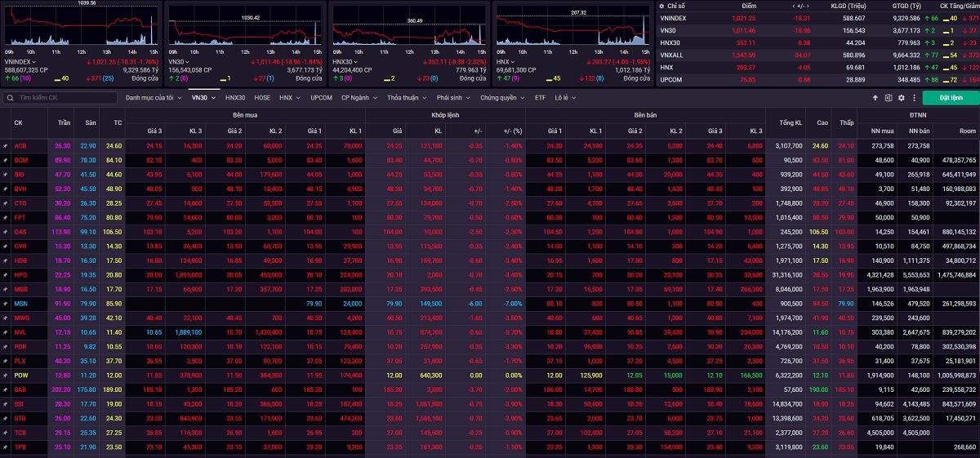Viewport: 980px width, 458px height.
Task: Click MSN matched price 79.90
Action: pyautogui.click(x=395, y=304)
